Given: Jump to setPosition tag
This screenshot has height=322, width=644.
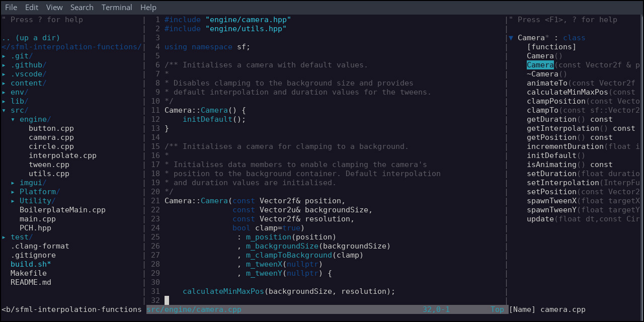Looking at the screenshot, I should click(583, 192).
